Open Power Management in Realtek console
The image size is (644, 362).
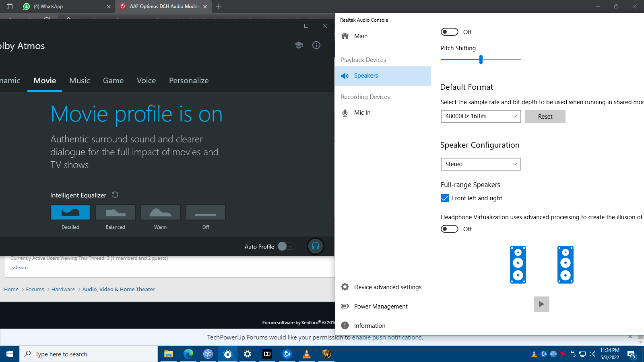pos(383,306)
